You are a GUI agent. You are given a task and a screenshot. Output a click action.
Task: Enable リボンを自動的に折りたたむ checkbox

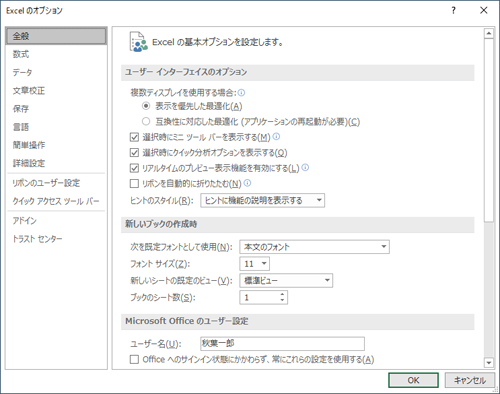coord(134,183)
